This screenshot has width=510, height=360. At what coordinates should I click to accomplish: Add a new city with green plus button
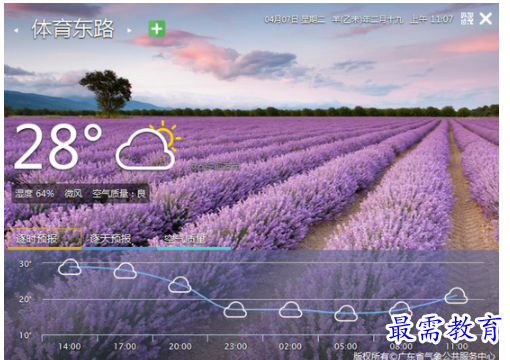tap(157, 29)
